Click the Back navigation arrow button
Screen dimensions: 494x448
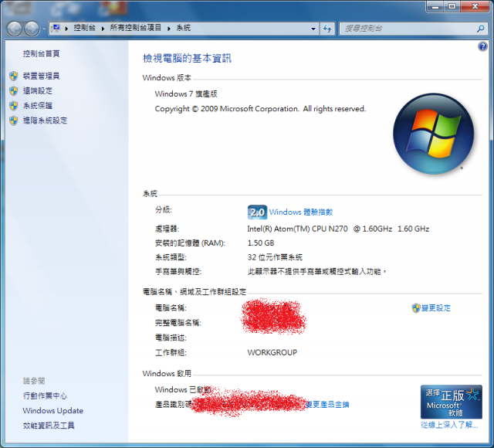(15, 29)
